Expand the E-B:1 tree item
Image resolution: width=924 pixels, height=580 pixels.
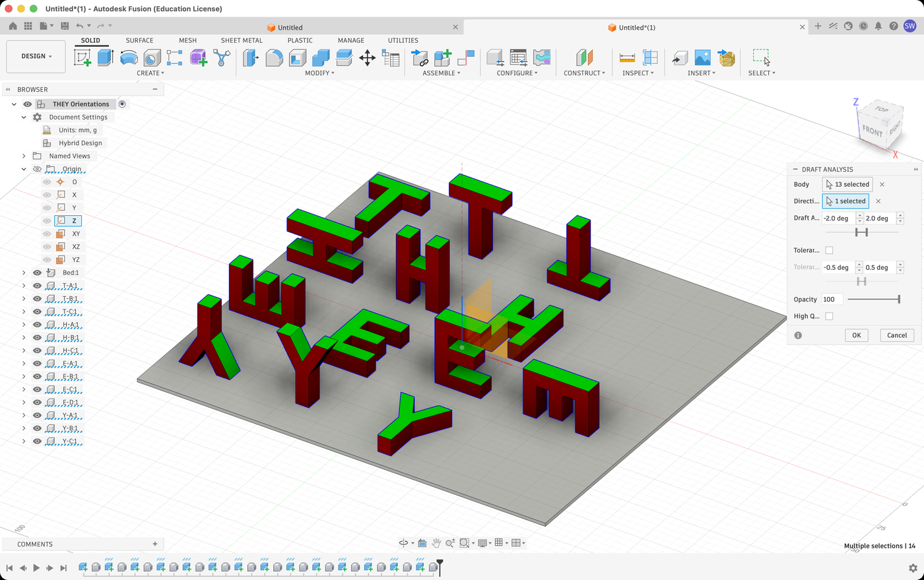pos(24,377)
